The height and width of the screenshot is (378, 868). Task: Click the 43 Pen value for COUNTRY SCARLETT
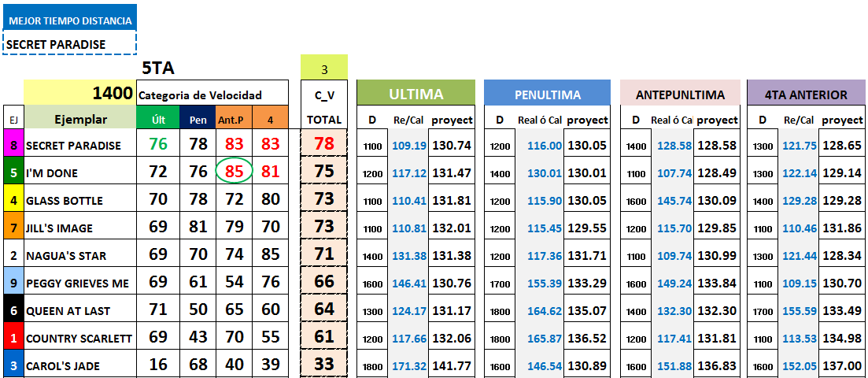coord(198,337)
